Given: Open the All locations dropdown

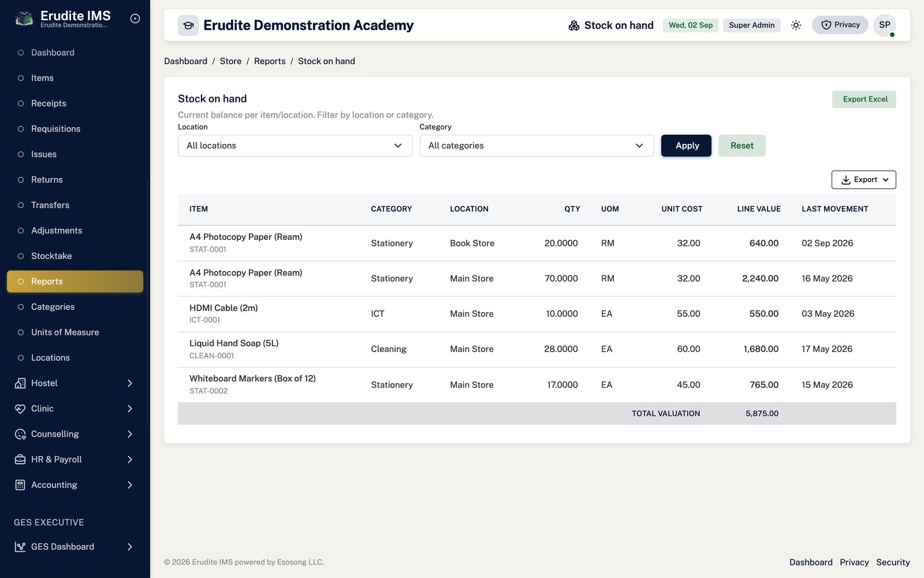Looking at the screenshot, I should 295,146.
